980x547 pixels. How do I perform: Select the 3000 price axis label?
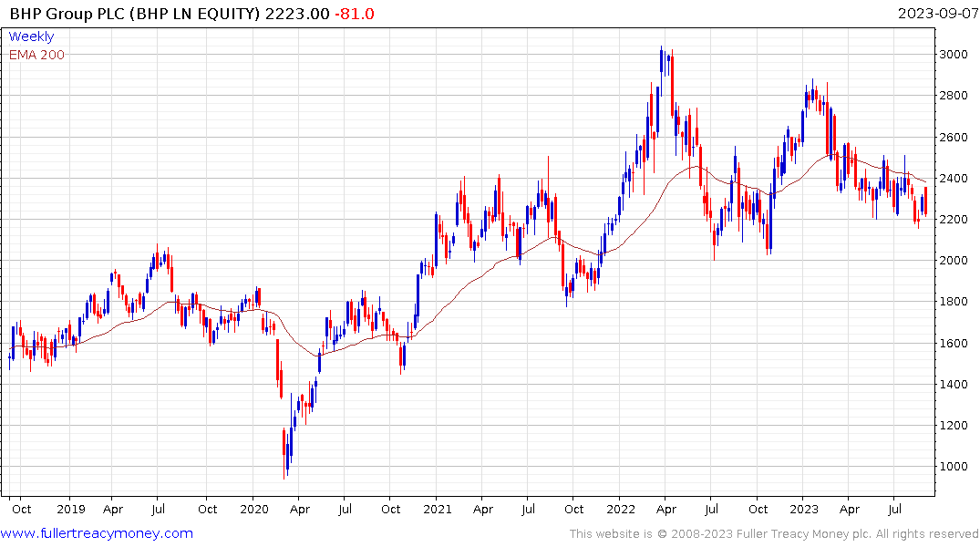coord(954,55)
